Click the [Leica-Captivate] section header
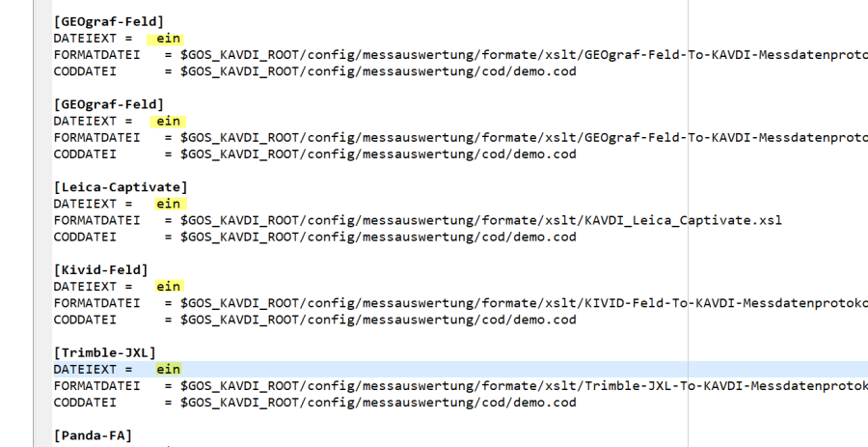This screenshot has width=868, height=447. pyautogui.click(x=121, y=187)
